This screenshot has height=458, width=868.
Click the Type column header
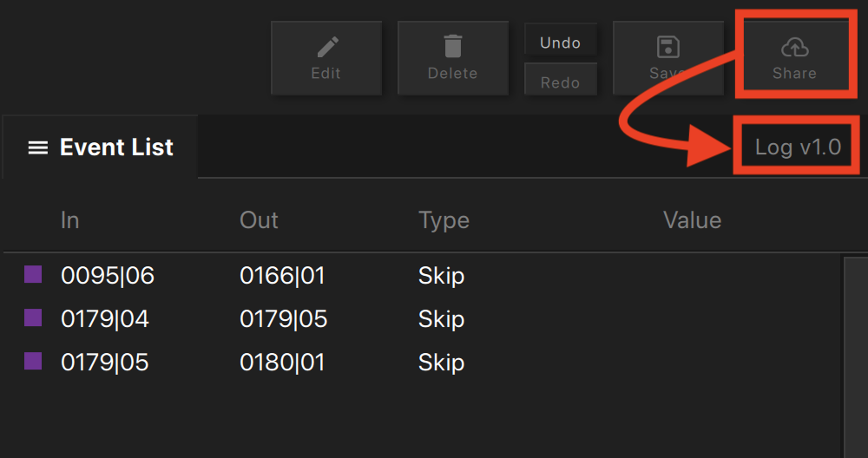pyautogui.click(x=444, y=220)
